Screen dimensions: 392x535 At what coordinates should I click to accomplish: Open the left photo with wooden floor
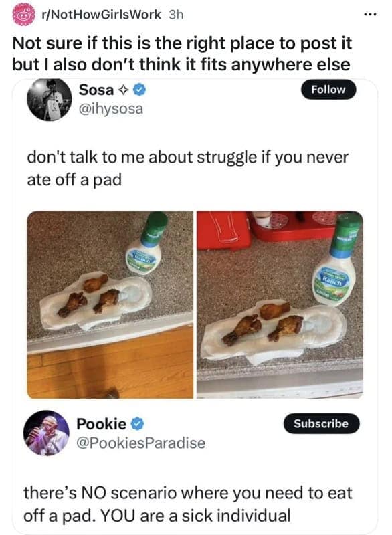coord(110,305)
